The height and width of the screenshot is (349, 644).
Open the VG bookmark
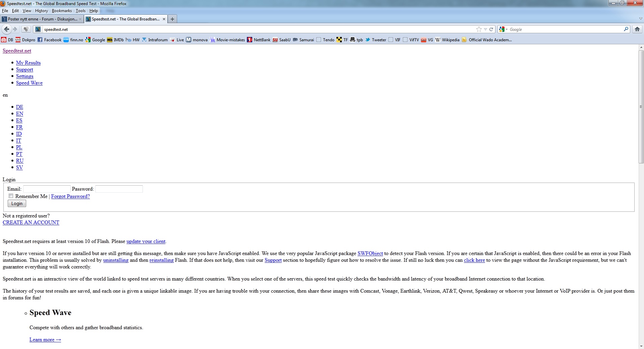pos(427,40)
